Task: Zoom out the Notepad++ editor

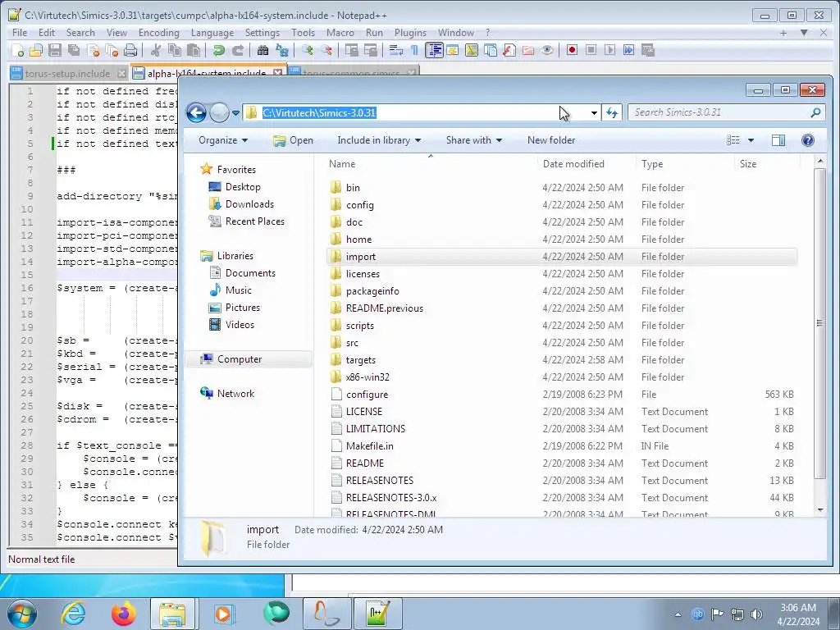Action: [326, 50]
